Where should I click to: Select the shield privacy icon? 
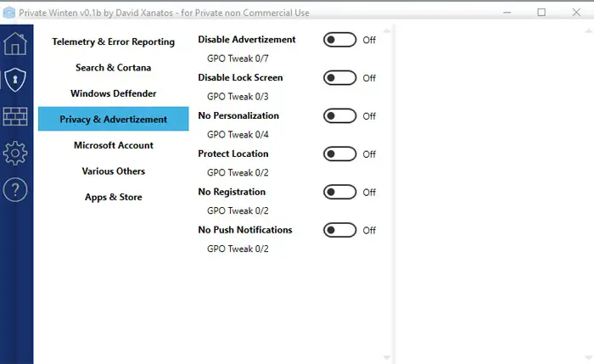point(15,80)
